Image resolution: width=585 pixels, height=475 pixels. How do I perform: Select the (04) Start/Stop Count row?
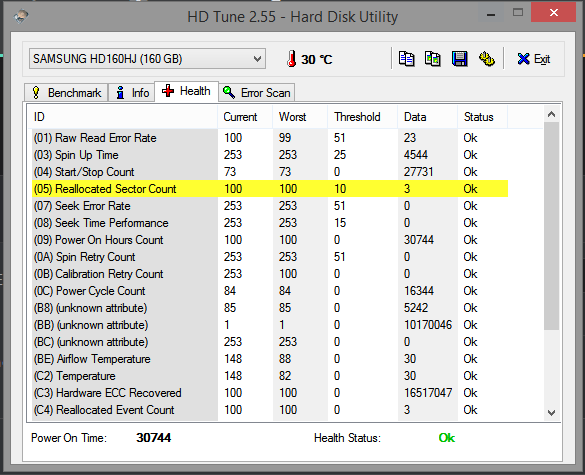pyautogui.click(x=270, y=172)
